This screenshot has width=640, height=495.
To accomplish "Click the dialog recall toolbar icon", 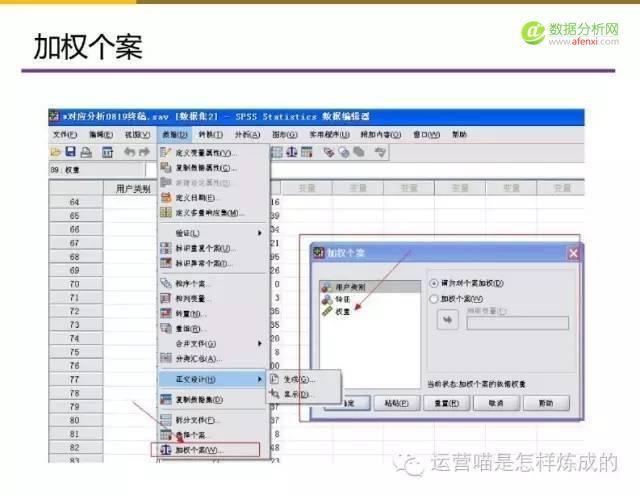I will [107, 152].
